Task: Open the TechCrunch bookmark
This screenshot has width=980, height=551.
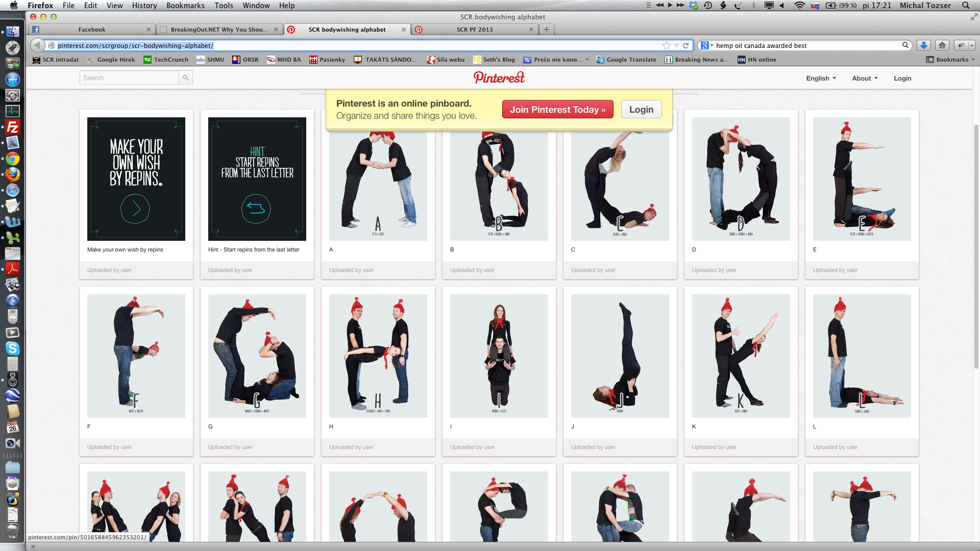Action: coord(166,60)
